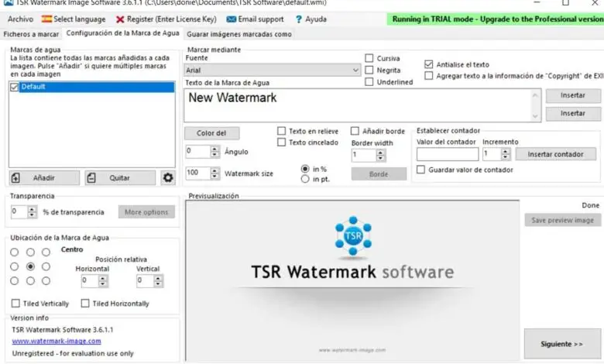604x364 pixels.
Task: Select Configuración de la Marca de Agua tab
Action: pos(122,33)
